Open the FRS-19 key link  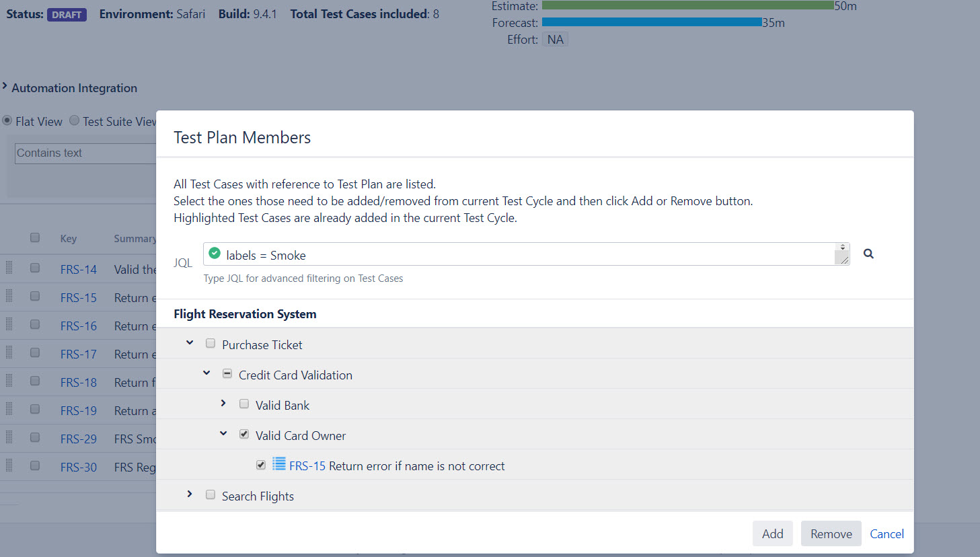[79, 410]
